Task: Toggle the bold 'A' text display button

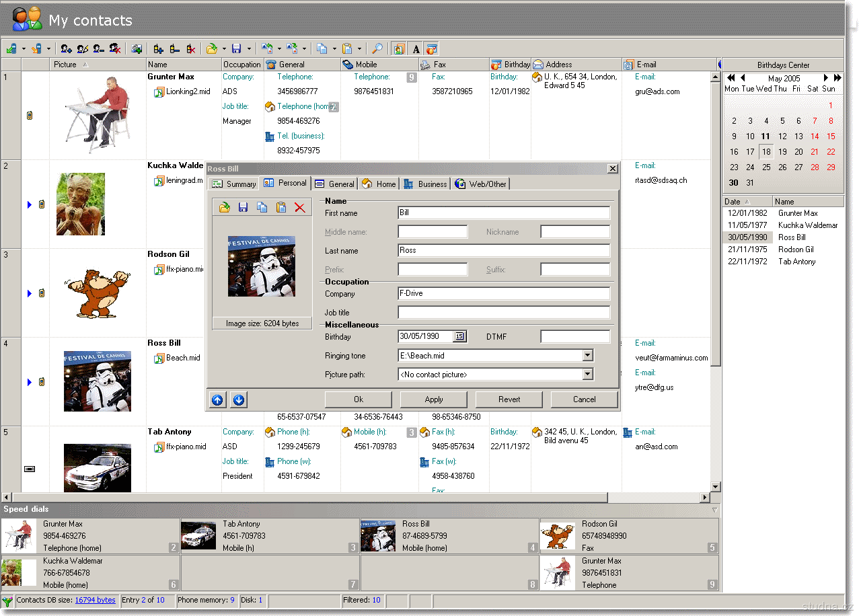Action: tap(416, 48)
